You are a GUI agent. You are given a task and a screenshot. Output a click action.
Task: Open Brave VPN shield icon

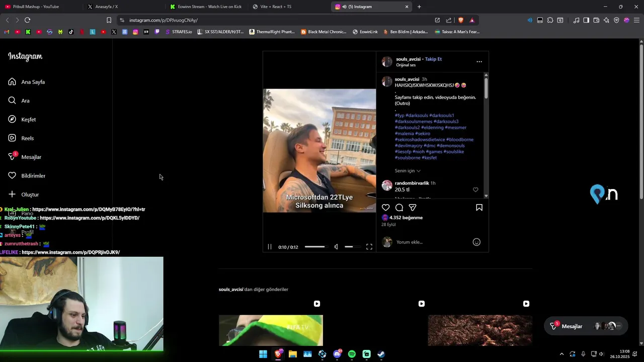point(616,20)
